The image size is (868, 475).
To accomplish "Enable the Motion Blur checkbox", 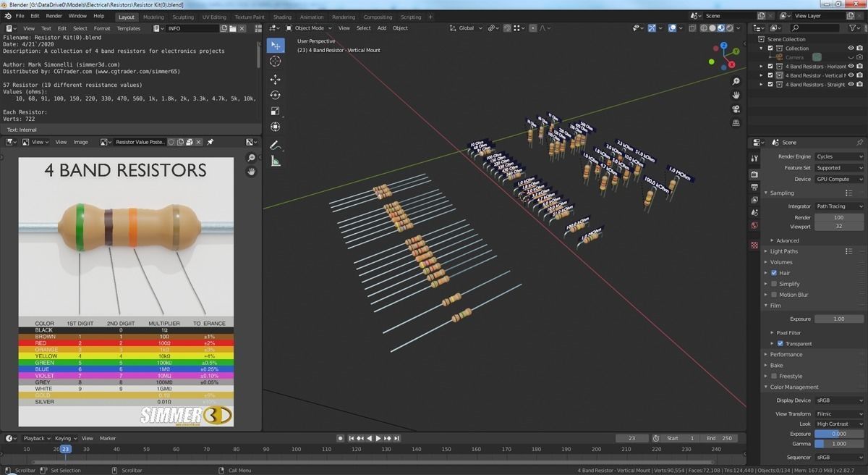I will (774, 295).
